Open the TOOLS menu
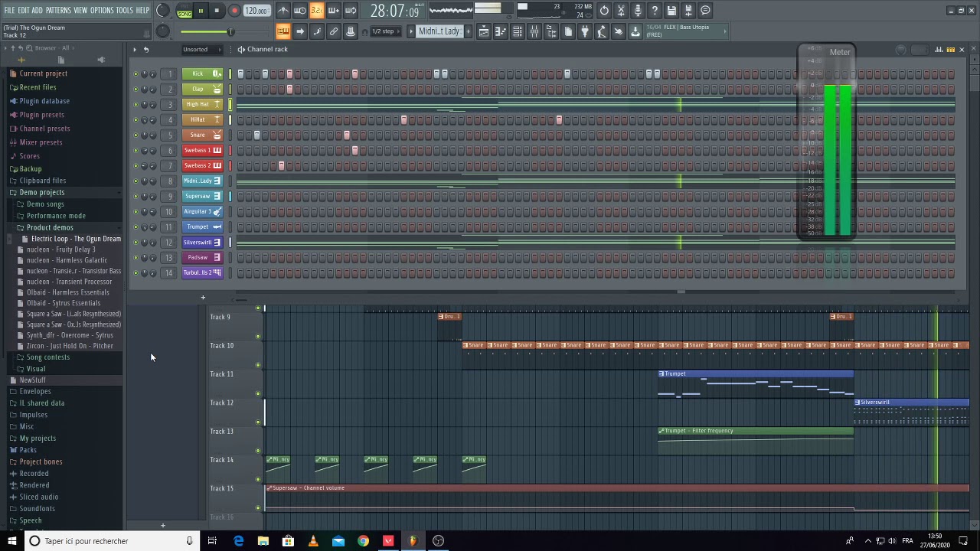 [125, 10]
